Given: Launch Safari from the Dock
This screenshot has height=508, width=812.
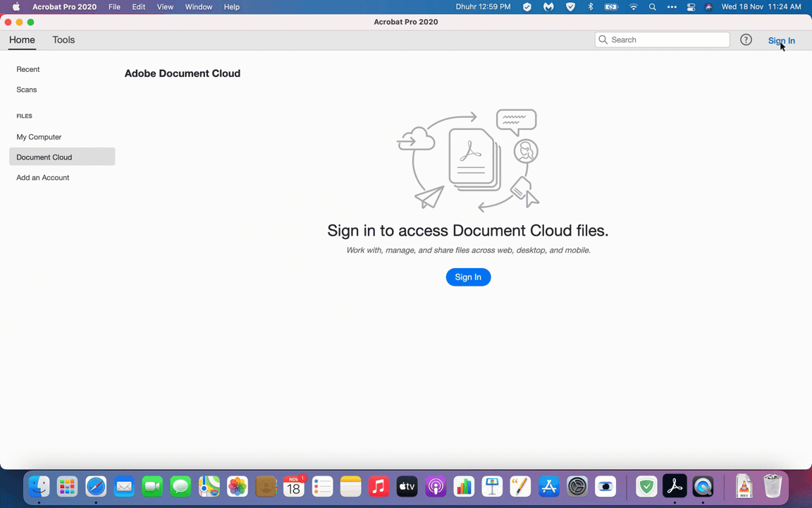Looking at the screenshot, I should click(96, 487).
